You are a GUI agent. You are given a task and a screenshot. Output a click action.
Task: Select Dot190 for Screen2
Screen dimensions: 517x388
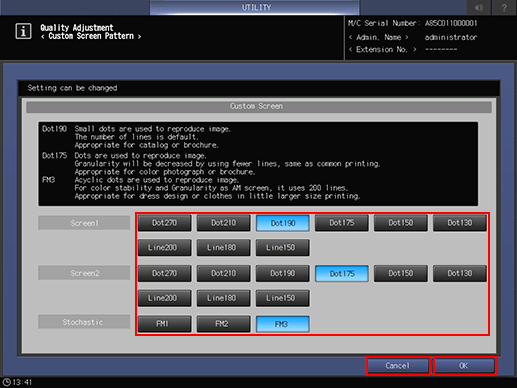(283, 273)
